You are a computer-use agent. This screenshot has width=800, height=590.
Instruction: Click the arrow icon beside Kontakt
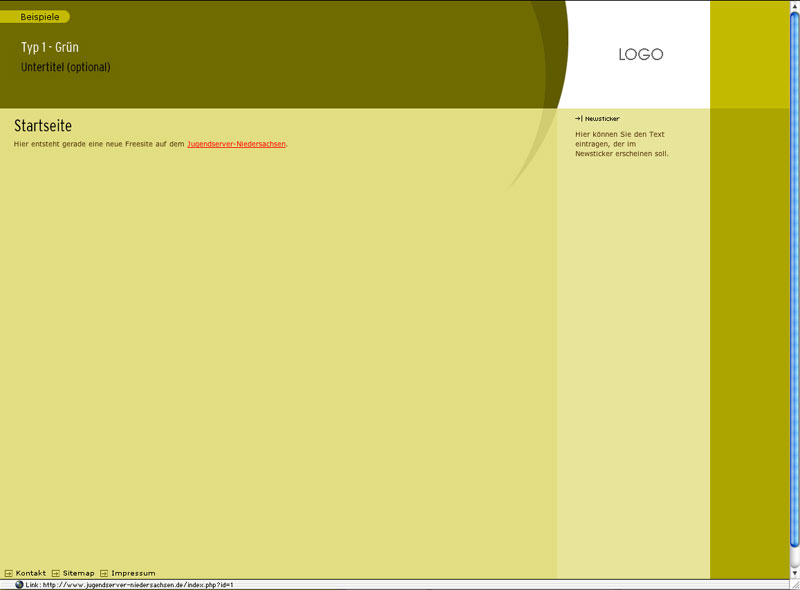click(9, 573)
